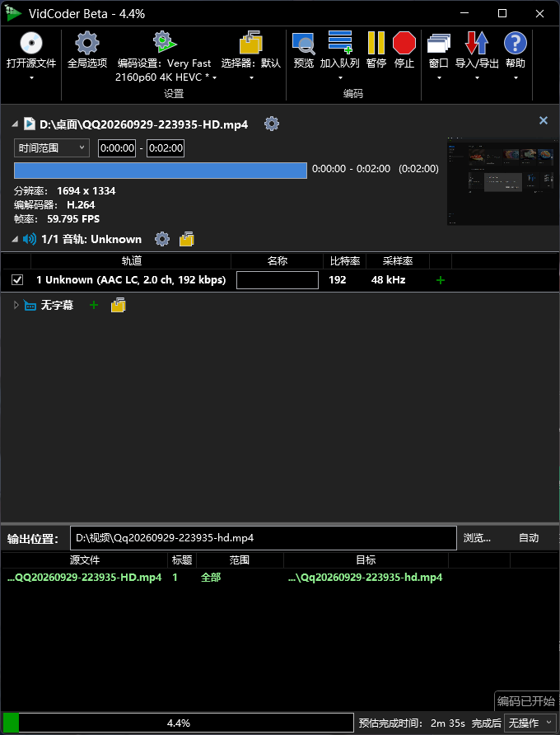Open the when-done action dropdown

tap(531, 723)
